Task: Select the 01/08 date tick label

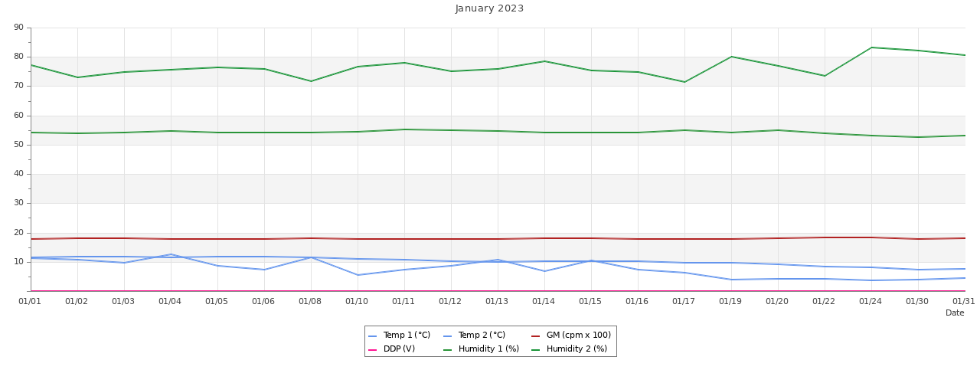Action: tap(311, 301)
